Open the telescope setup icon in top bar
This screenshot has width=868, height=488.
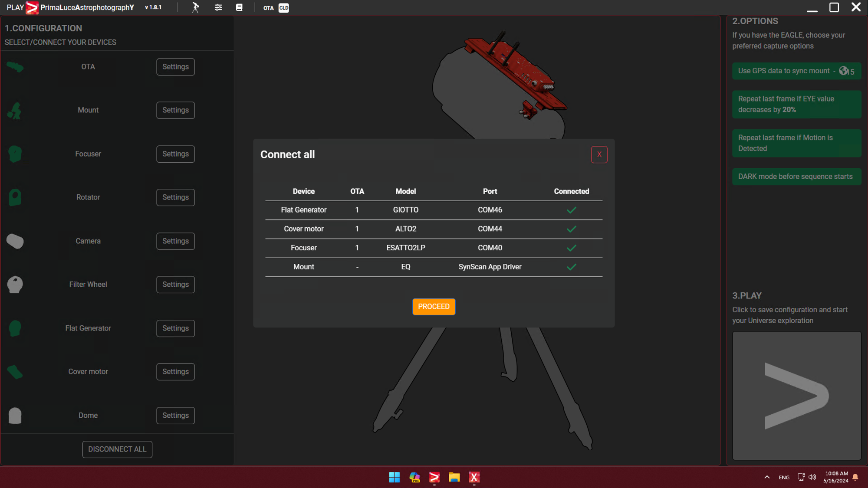click(196, 7)
